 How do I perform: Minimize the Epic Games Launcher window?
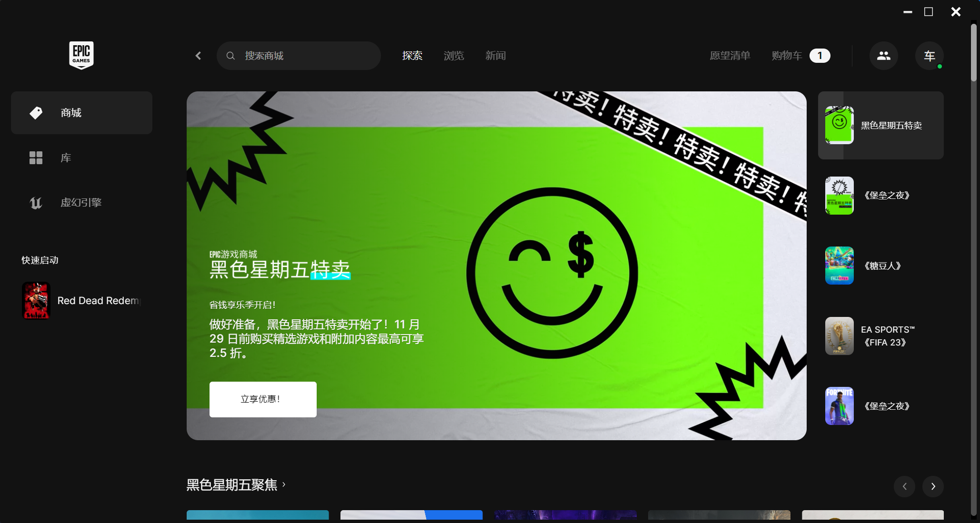click(x=908, y=12)
